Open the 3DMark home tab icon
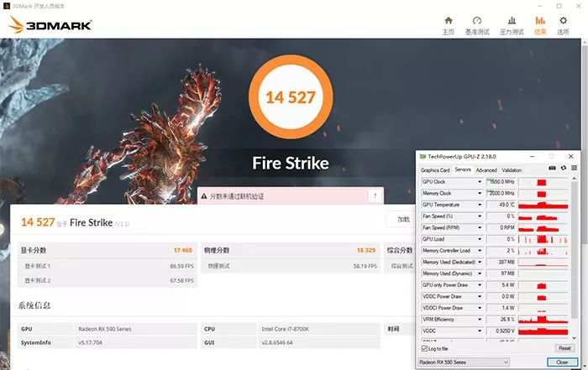The height and width of the screenshot is (370, 588). point(449,21)
